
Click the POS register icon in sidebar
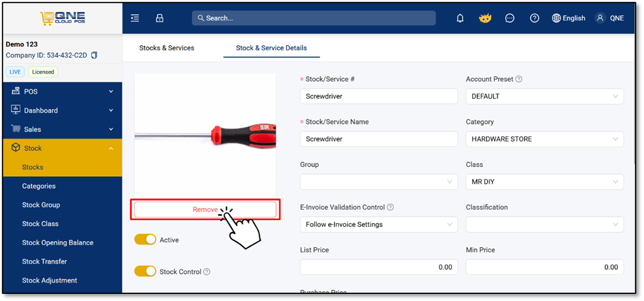pos(15,91)
